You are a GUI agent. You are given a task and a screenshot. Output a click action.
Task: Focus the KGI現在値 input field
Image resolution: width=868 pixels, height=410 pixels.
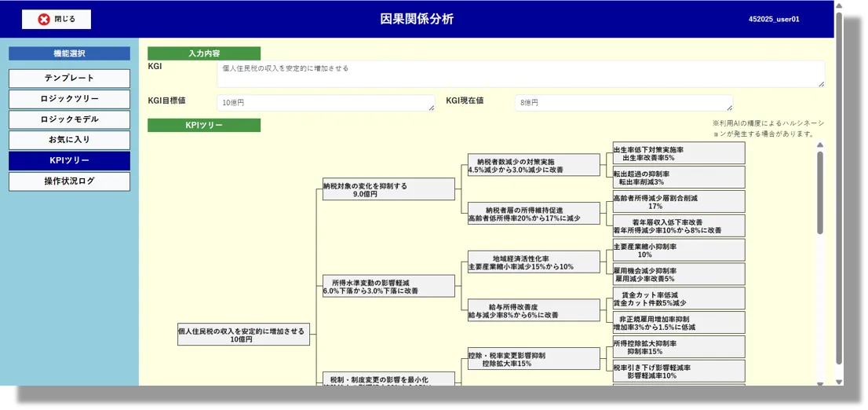tap(623, 103)
